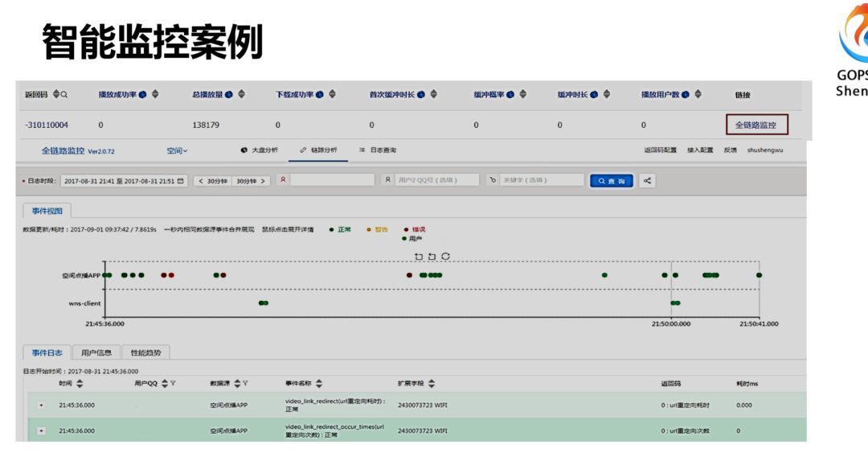Expand the first 21:45:36.000 log row
The height and width of the screenshot is (457, 868).
(41, 405)
